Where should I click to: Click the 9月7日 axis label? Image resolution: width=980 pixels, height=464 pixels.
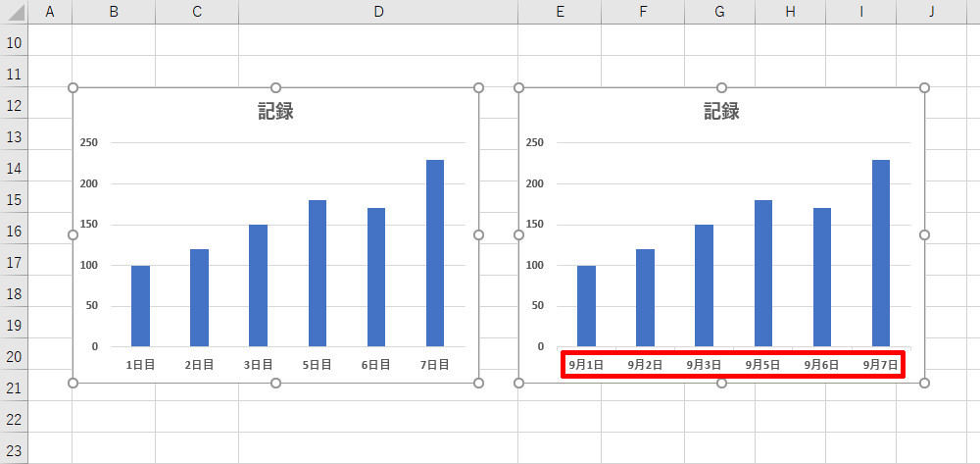pyautogui.click(x=881, y=365)
